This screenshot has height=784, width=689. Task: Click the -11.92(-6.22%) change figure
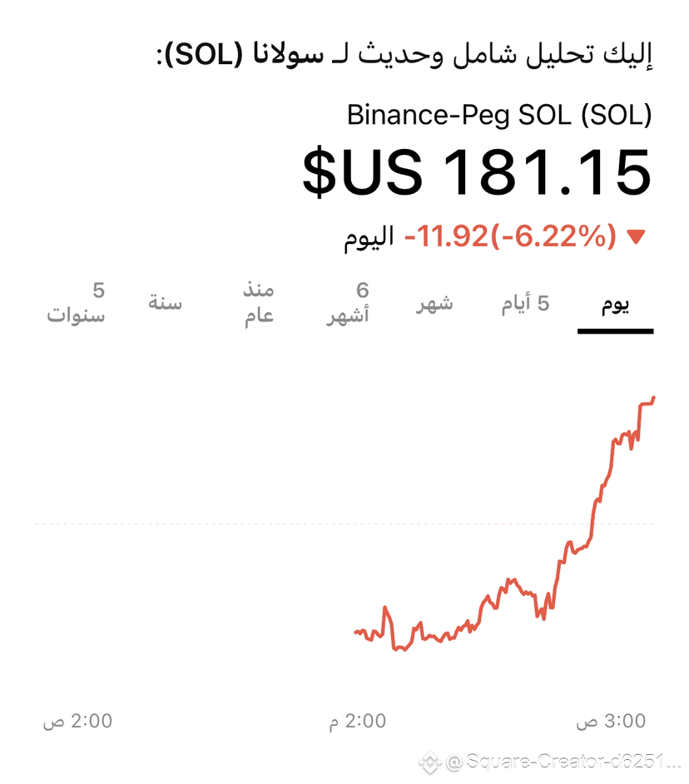[510, 236]
